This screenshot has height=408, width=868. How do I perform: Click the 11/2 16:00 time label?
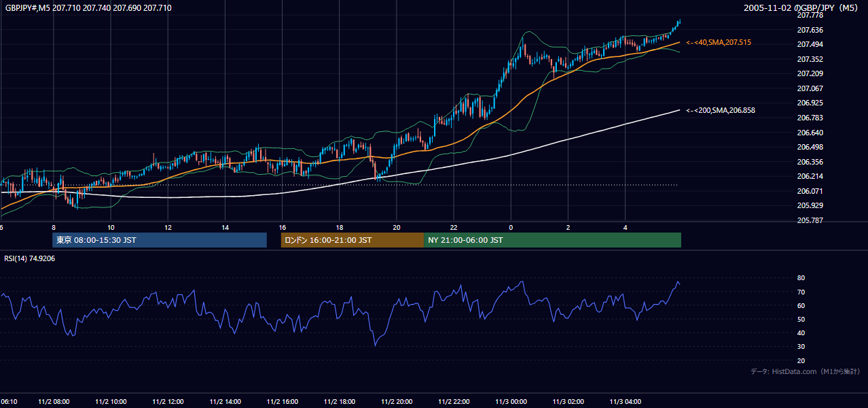point(282,402)
